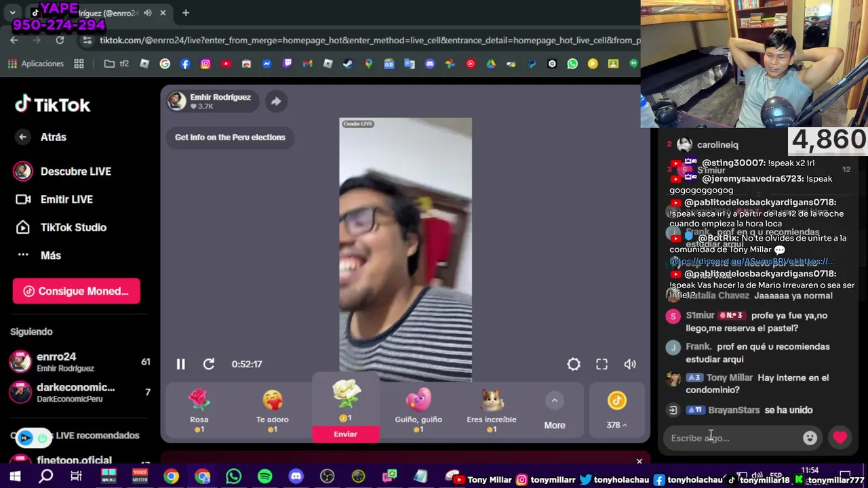
Task: Open darkeconomic live in the Siguiendo list
Action: click(x=80, y=392)
